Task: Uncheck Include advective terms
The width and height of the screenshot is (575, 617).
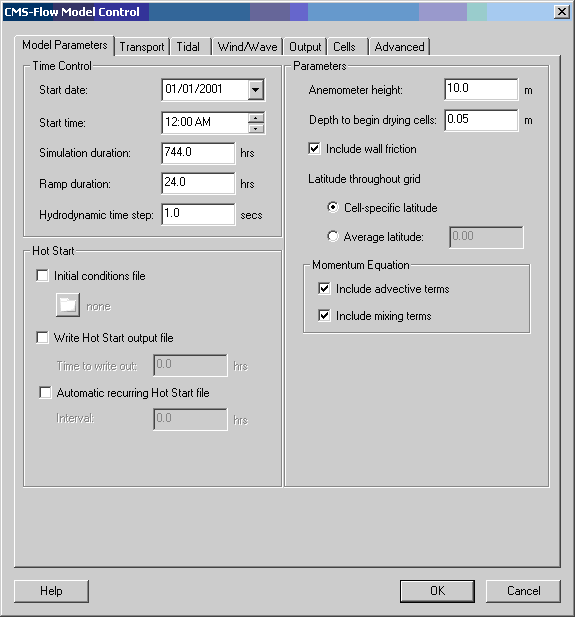Action: click(324, 288)
